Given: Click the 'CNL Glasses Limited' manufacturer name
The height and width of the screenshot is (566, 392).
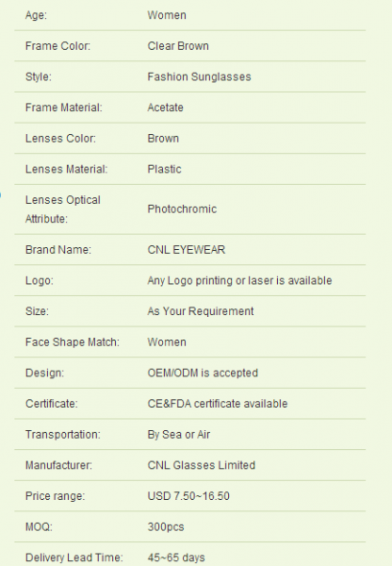Looking at the screenshot, I should (x=202, y=465).
